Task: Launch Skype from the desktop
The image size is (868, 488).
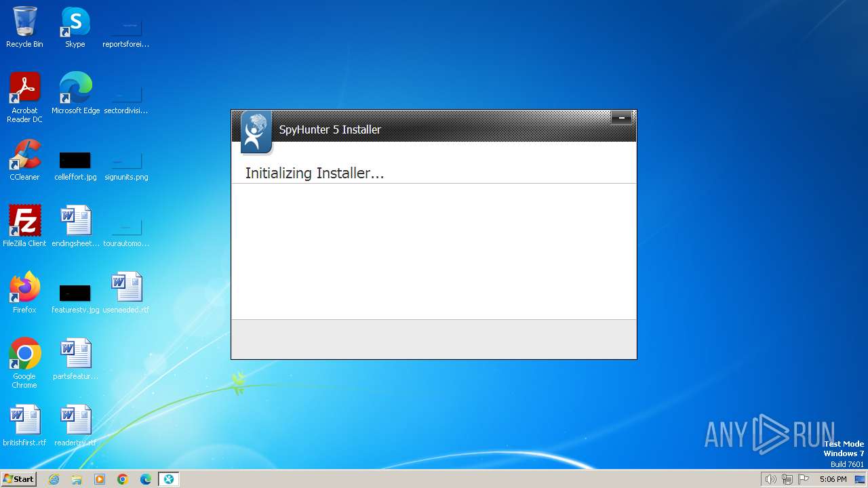Action: click(x=75, y=27)
